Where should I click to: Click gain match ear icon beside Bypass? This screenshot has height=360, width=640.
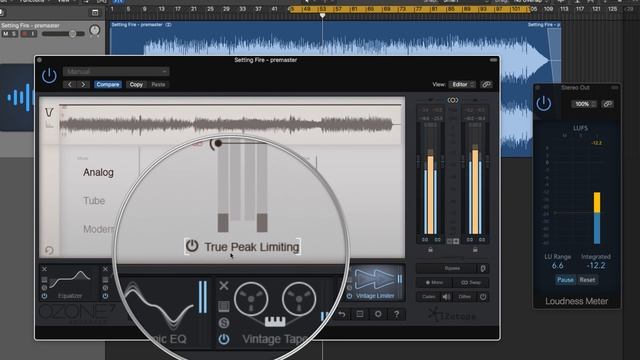(483, 269)
